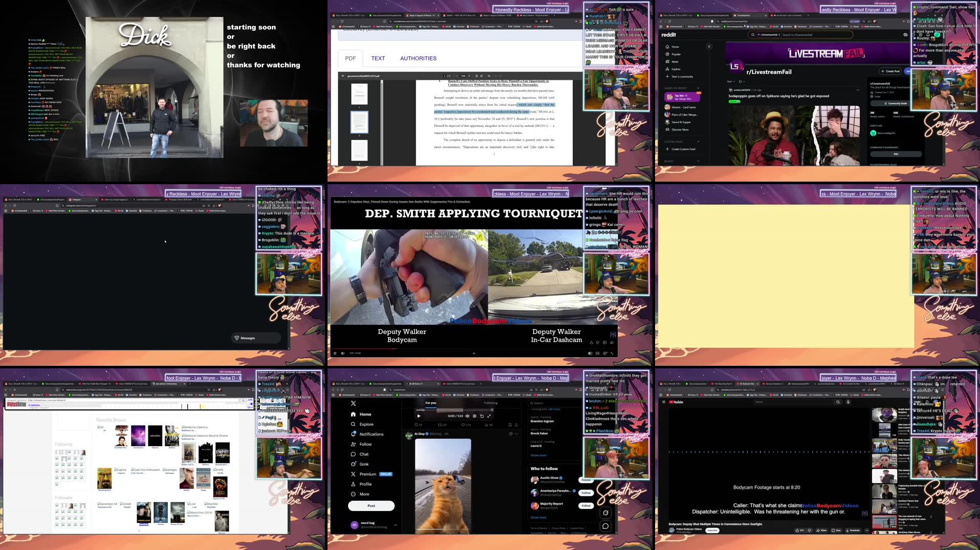Click the fullscreen icon on the bodycam video
980x550 pixels.
612,354
